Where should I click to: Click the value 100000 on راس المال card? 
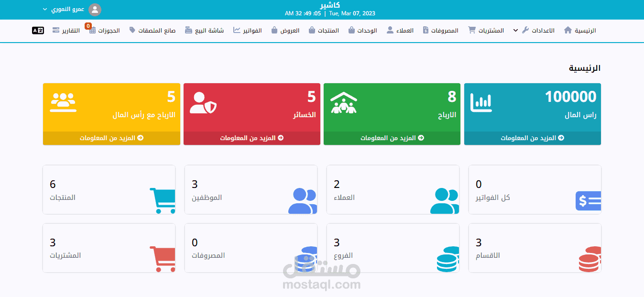tap(571, 97)
